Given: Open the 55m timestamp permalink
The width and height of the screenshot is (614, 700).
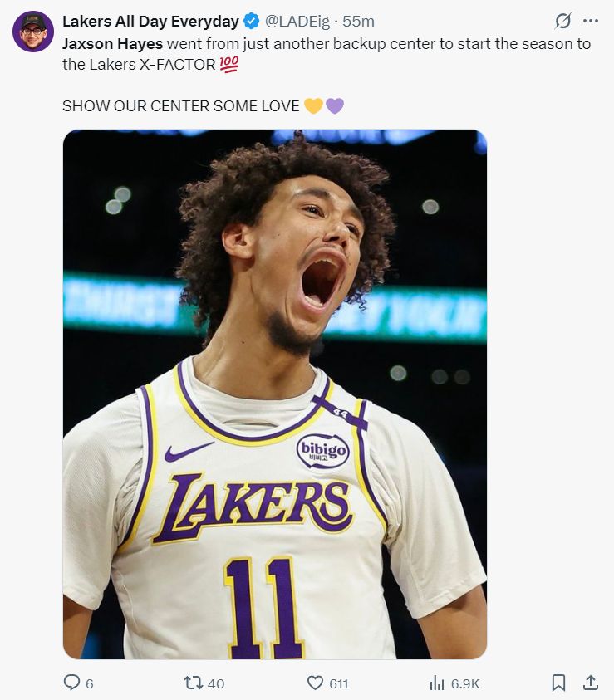Looking at the screenshot, I should click(359, 21).
